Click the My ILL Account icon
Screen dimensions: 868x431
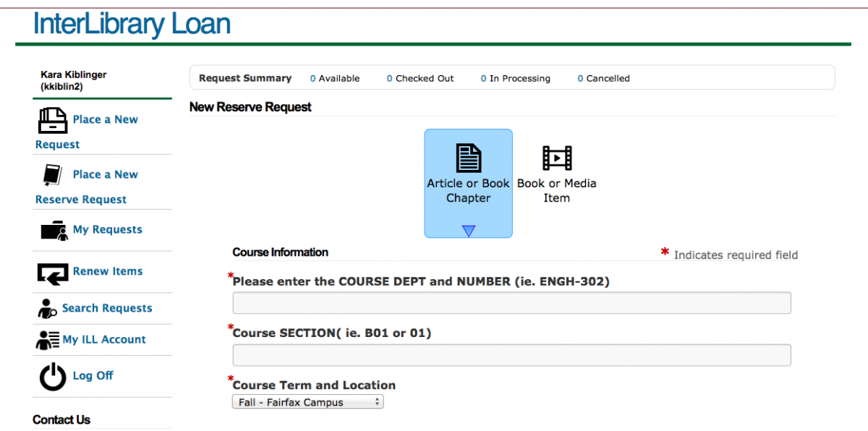[47, 340]
